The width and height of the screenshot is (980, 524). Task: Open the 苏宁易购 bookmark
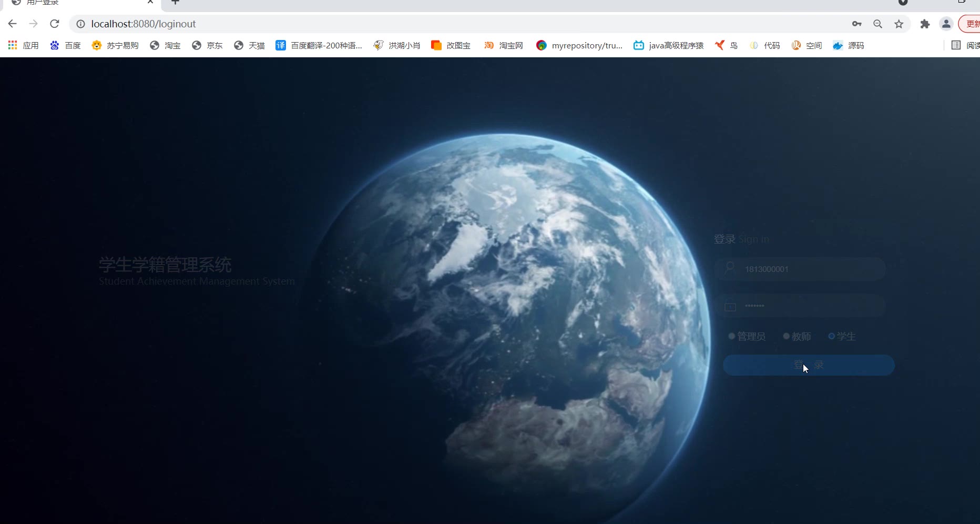(115, 45)
